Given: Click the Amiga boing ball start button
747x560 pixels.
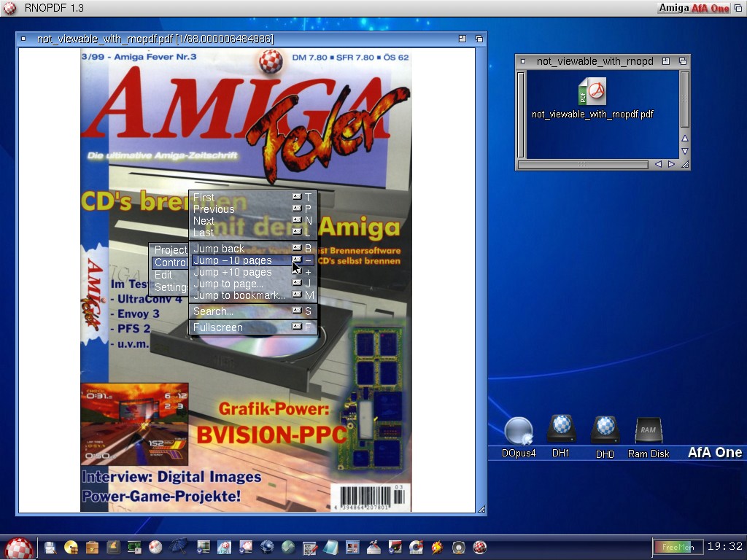Looking at the screenshot, I should coord(19,548).
